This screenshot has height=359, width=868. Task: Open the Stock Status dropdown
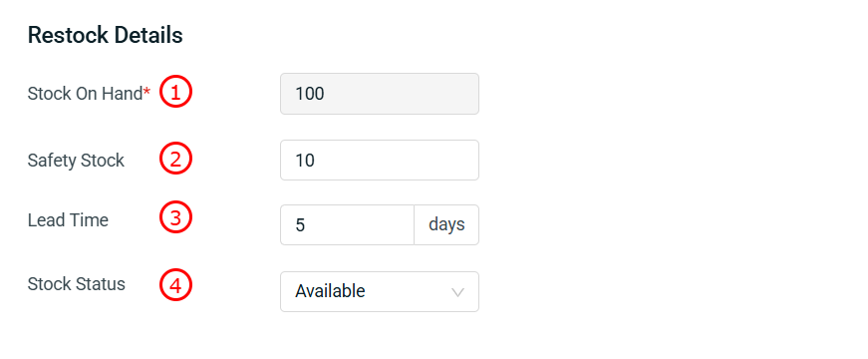point(380,291)
